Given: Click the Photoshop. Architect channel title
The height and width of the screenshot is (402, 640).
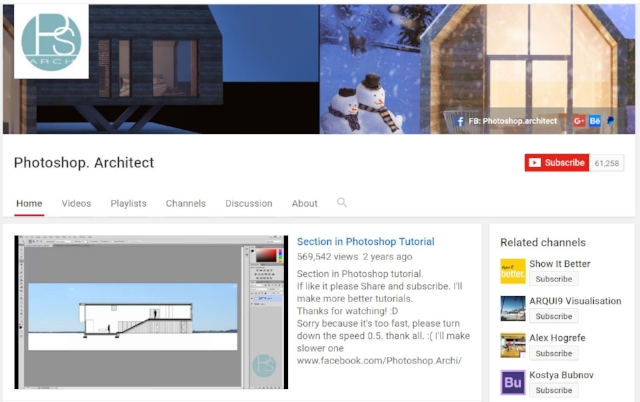Looking at the screenshot, I should click(84, 163).
